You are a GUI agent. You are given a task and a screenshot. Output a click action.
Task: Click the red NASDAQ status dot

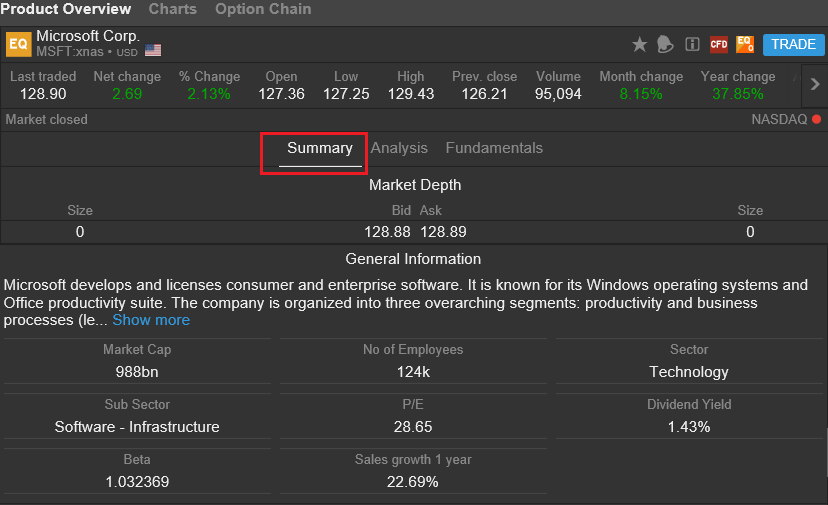pos(816,119)
